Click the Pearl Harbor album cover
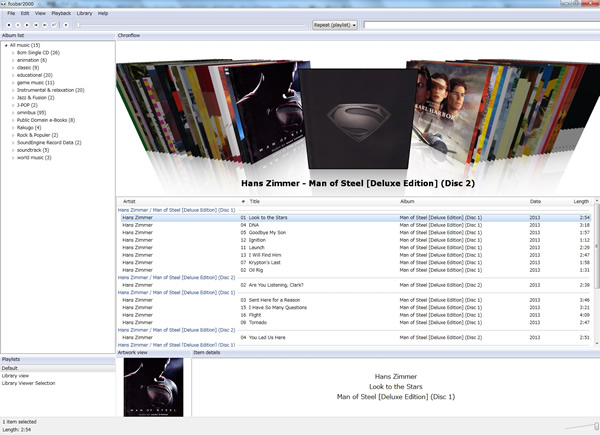Screen dimensions: 600x435 click(x=446, y=113)
